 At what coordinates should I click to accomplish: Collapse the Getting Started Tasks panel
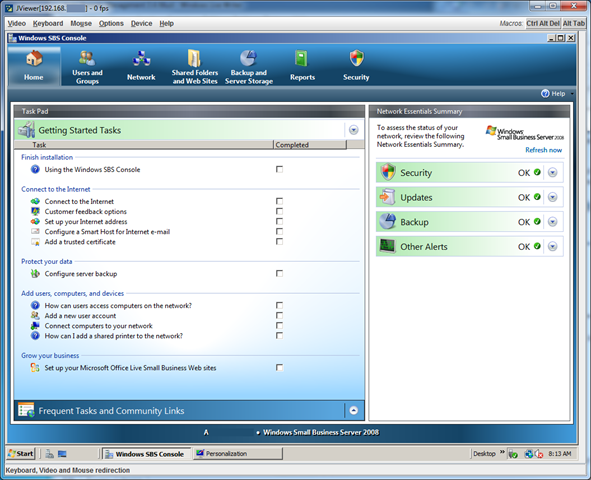click(x=354, y=130)
